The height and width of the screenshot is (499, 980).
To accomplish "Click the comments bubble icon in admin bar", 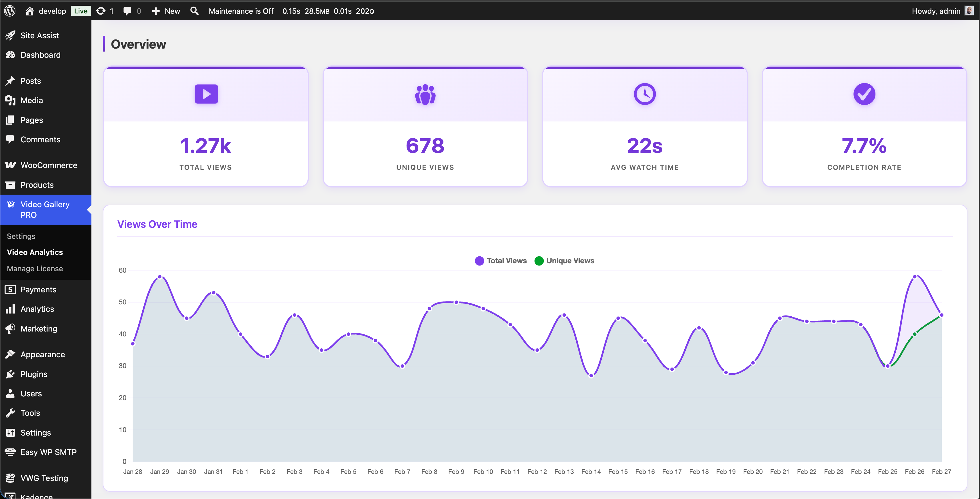I will 127,11.
